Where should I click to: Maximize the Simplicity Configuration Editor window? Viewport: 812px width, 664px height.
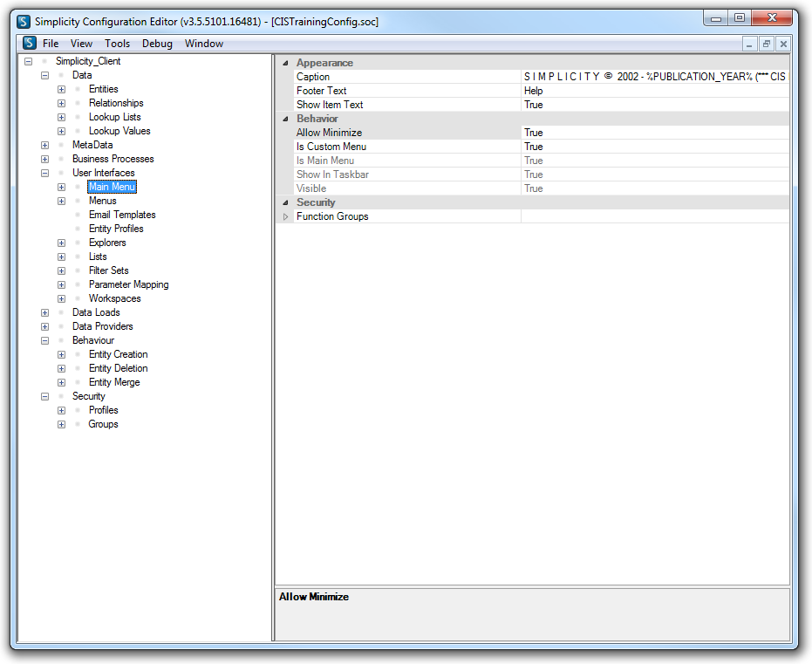pyautogui.click(x=740, y=17)
